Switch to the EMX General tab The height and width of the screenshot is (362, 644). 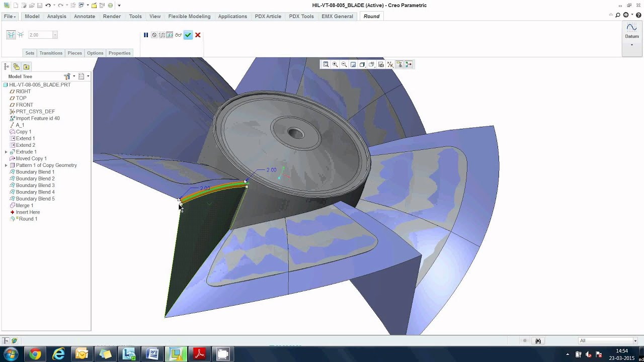[x=337, y=16]
